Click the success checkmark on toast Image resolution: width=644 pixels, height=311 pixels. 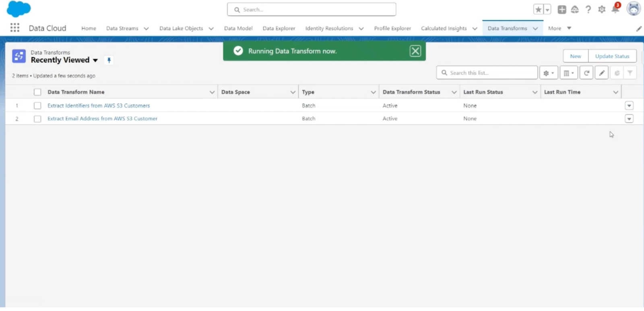pos(238,51)
